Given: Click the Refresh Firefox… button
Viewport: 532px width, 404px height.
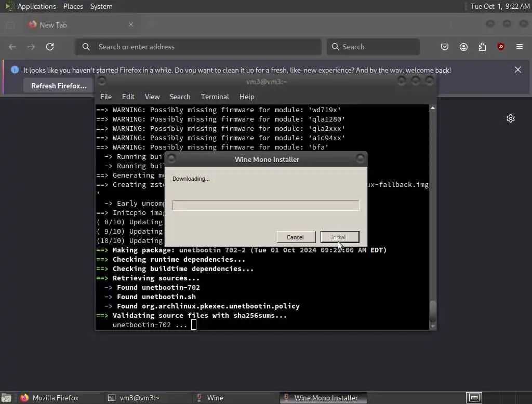Looking at the screenshot, I should [x=59, y=86].
